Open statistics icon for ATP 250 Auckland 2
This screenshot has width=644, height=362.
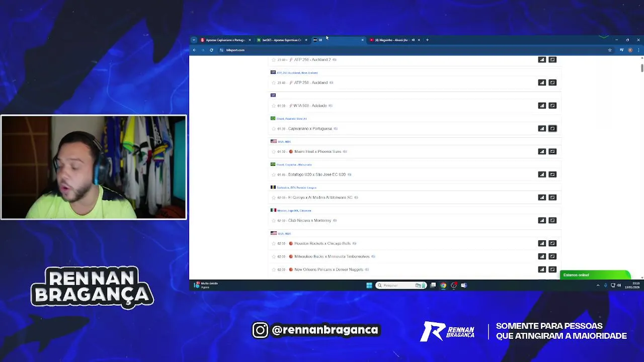point(542,60)
